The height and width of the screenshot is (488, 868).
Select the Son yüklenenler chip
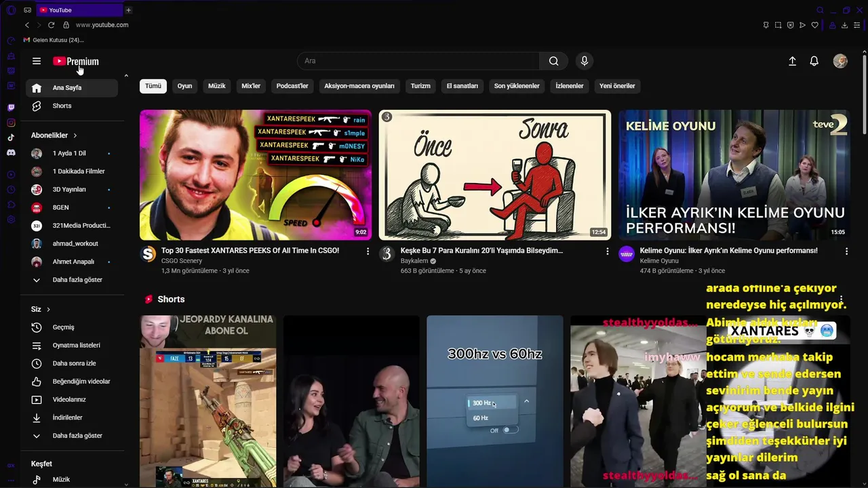click(517, 86)
